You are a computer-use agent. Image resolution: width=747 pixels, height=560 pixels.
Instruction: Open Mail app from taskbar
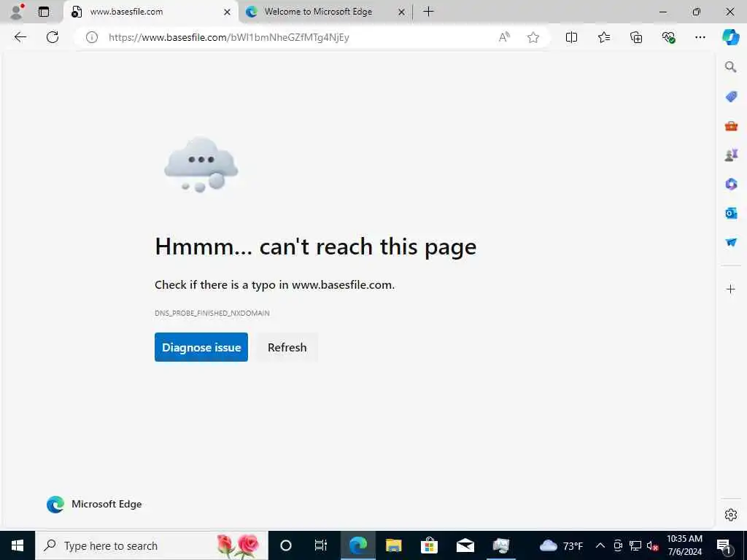(x=465, y=545)
